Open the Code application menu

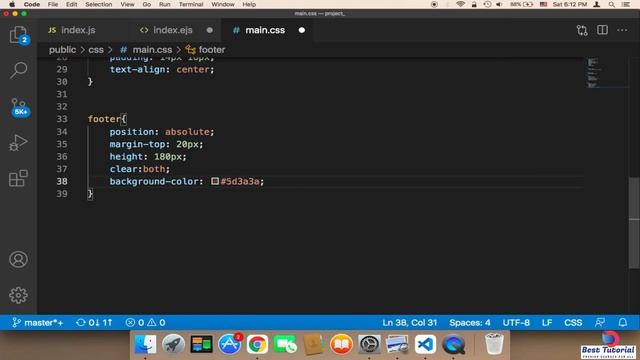click(x=31, y=4)
